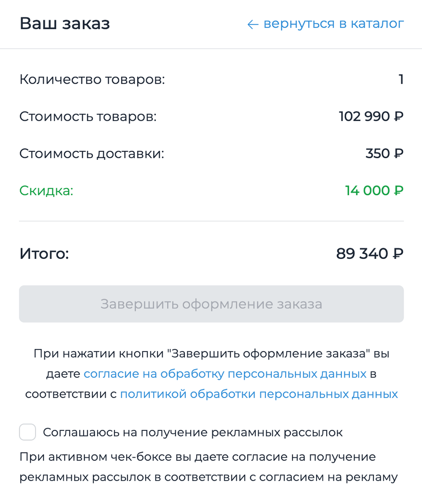Return via "вернуться в каталог" link
The height and width of the screenshot is (504, 422).
pos(333,24)
